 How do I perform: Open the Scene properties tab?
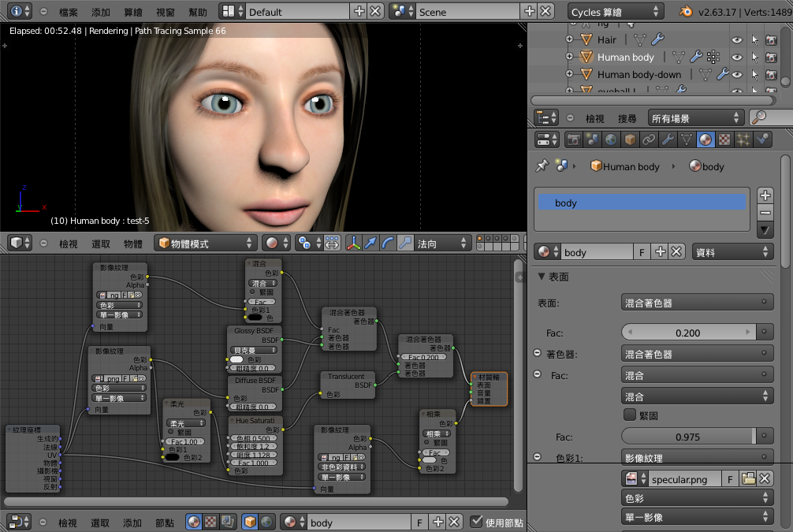point(592,139)
